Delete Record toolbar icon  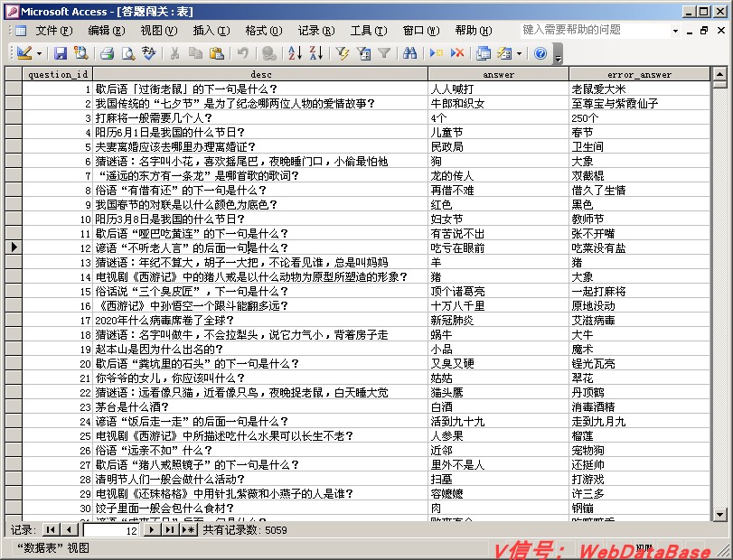coord(457,53)
